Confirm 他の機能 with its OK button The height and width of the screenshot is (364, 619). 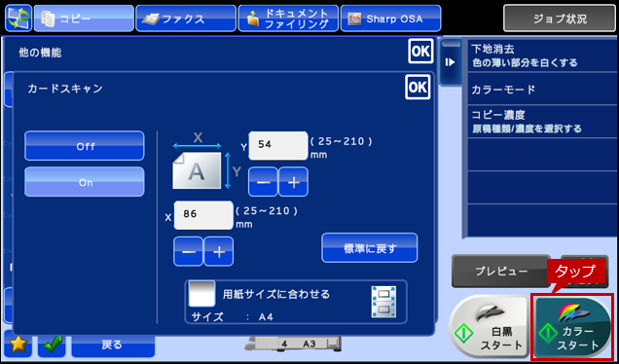[420, 52]
